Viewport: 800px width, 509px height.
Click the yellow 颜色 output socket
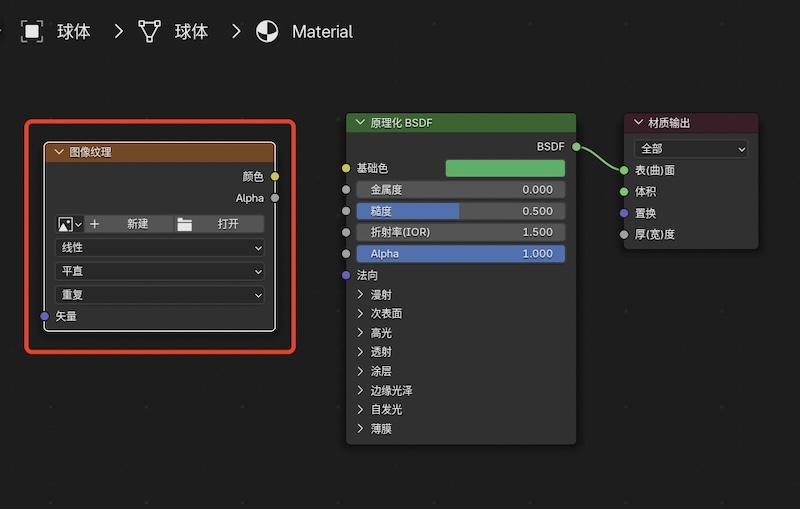pos(275,176)
